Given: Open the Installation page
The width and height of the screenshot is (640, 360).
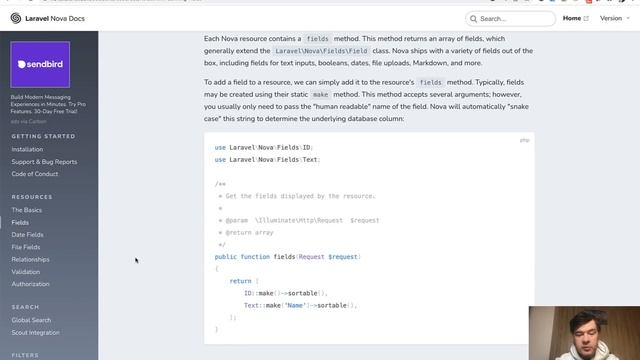Looking at the screenshot, I should tap(27, 149).
